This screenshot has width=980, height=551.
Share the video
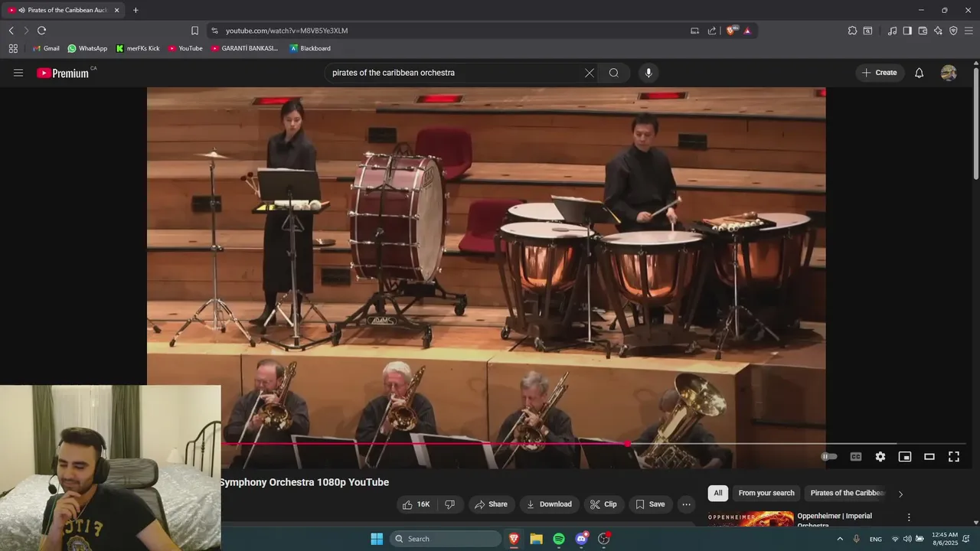491,504
